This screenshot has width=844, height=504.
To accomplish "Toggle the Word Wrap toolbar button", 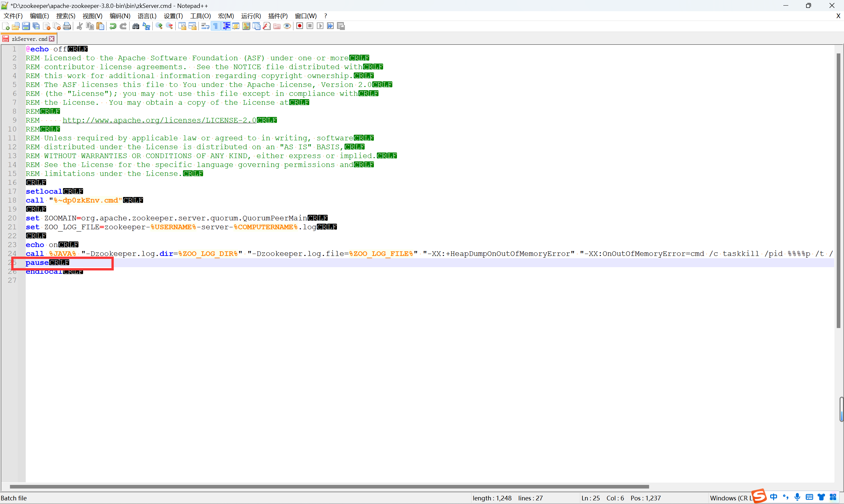I will pyautogui.click(x=205, y=26).
